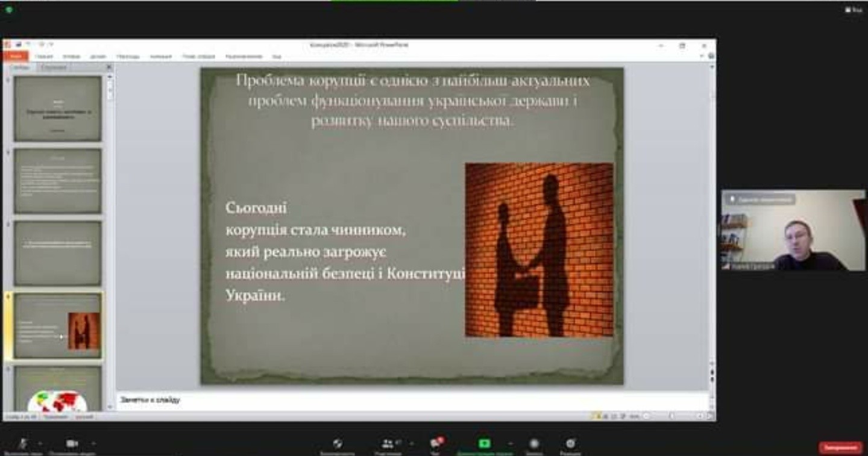Select the Outline pane tab

(x=54, y=67)
